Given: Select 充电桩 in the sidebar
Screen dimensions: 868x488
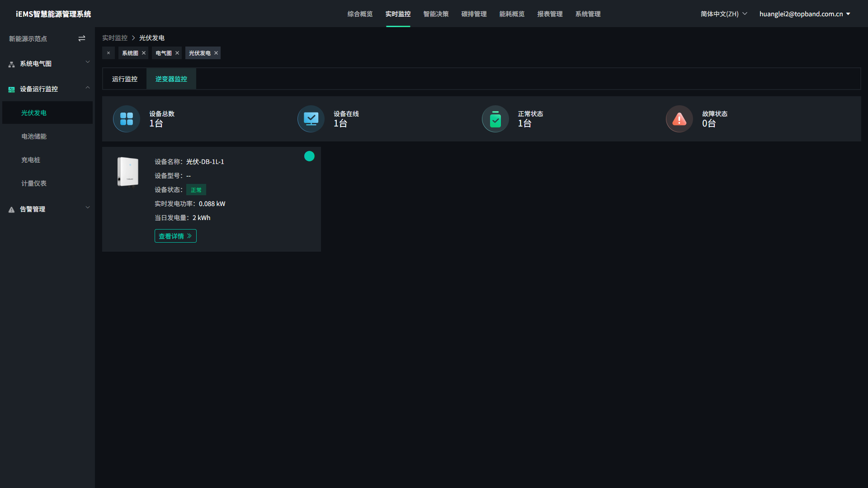Looking at the screenshot, I should point(47,160).
